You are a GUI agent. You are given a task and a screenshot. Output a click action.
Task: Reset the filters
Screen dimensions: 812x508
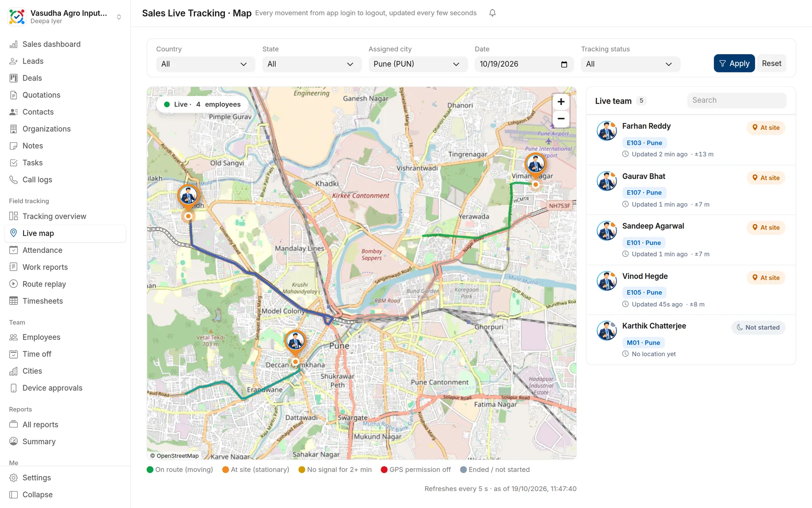coord(771,63)
